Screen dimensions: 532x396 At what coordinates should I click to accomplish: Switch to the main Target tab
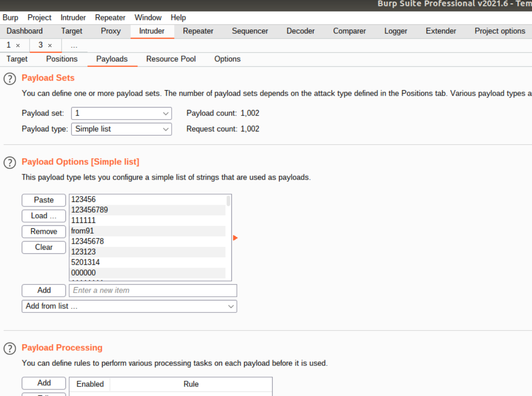72,31
